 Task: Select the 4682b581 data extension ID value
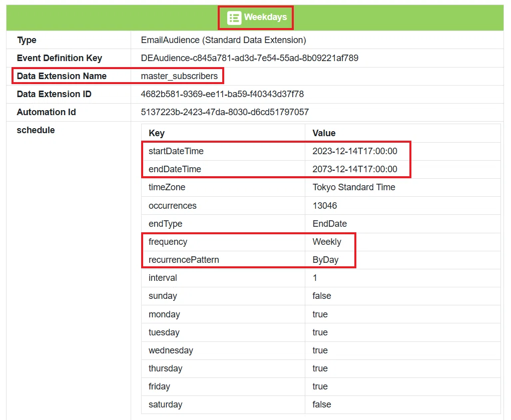[222, 94]
